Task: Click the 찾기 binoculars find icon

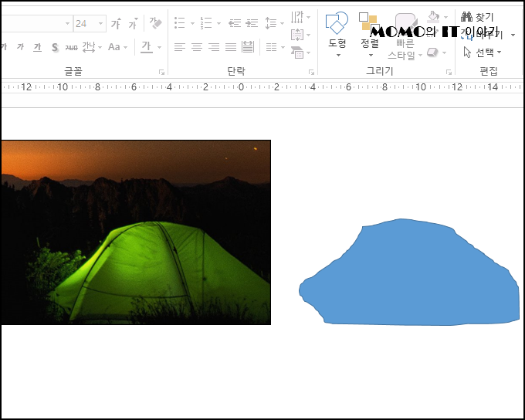Action: pyautogui.click(x=478, y=16)
